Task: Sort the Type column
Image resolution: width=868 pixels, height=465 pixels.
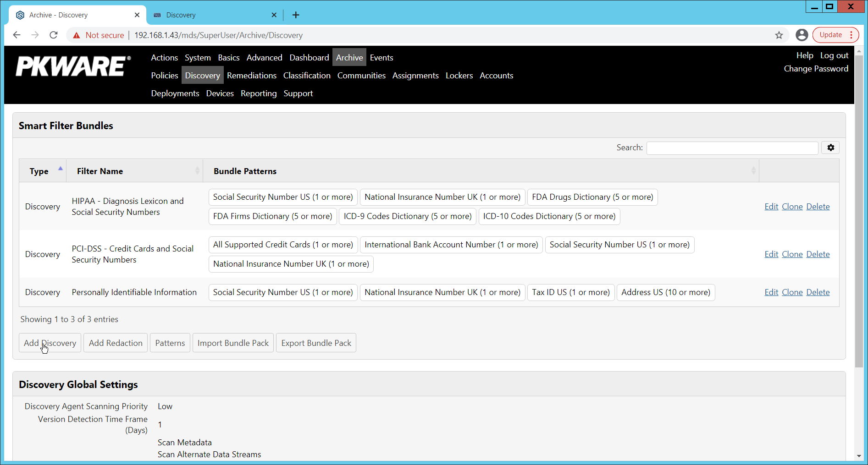Action: pyautogui.click(x=39, y=170)
